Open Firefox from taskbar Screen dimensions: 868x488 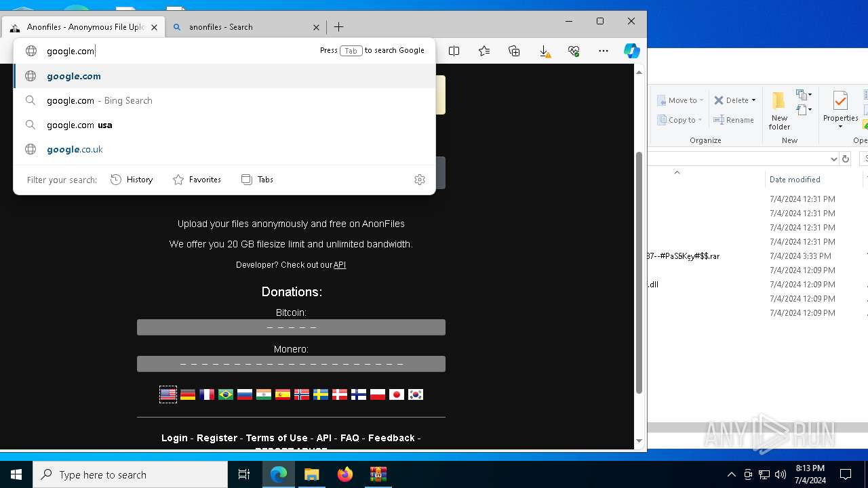(x=345, y=474)
